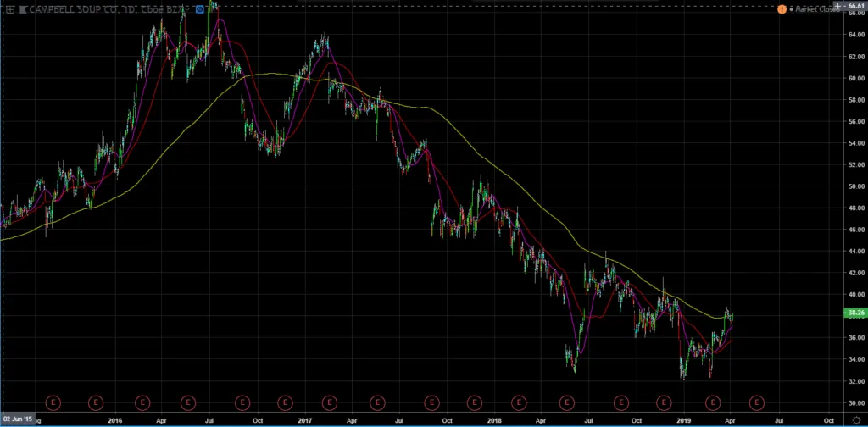
Task: Click the 2017 label on time axis
Action: click(304, 421)
